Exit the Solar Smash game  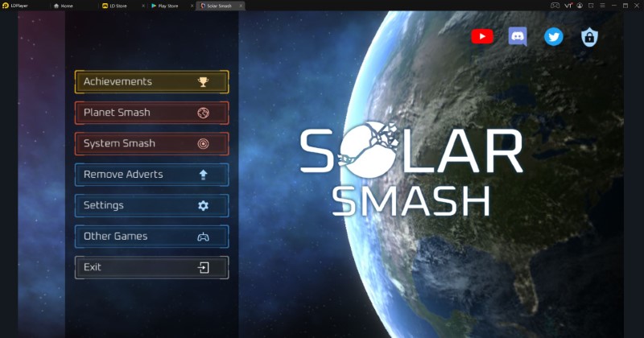pos(151,267)
